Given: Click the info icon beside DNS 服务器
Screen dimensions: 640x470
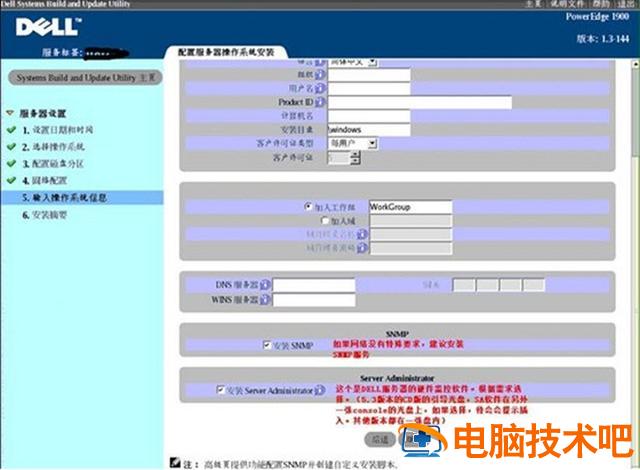Looking at the screenshot, I should point(265,285).
